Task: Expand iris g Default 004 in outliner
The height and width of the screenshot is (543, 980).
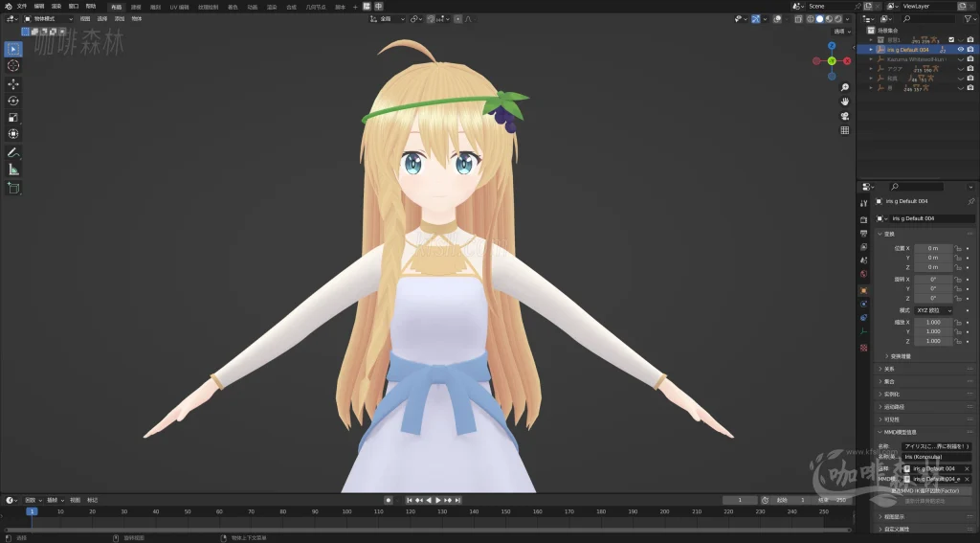Action: 871,50
